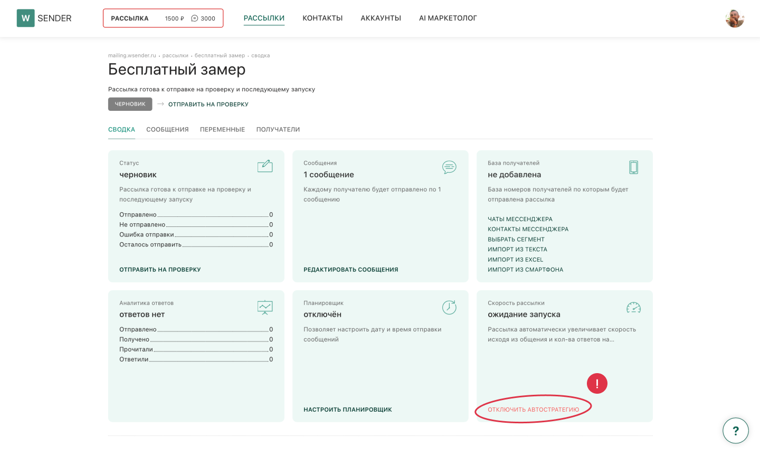Click the Ответили row in analytics
760x456 pixels.
[x=196, y=360]
